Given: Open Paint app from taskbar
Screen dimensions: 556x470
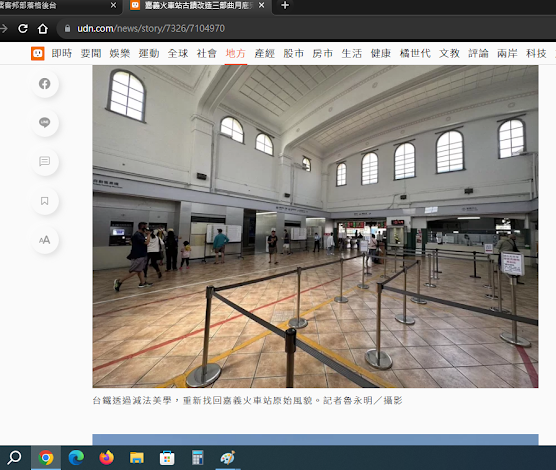Looking at the screenshot, I should tap(228, 458).
